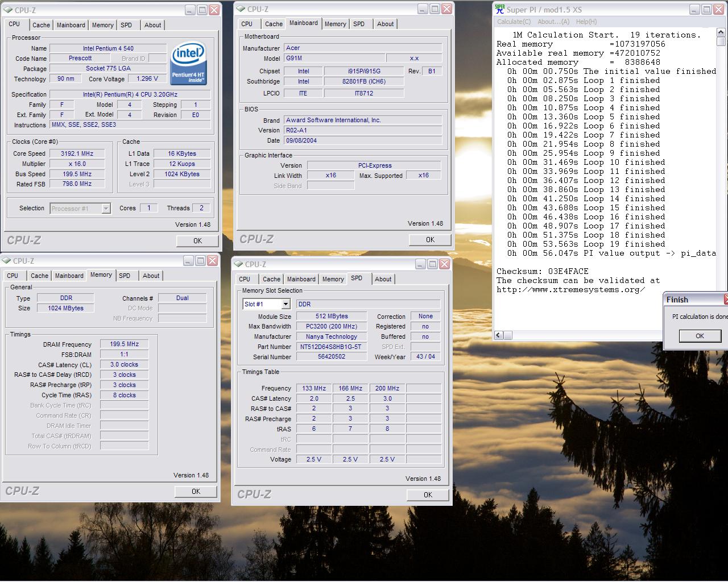Click OK in the SPD window
This screenshot has width=728, height=582.
pyautogui.click(x=428, y=494)
